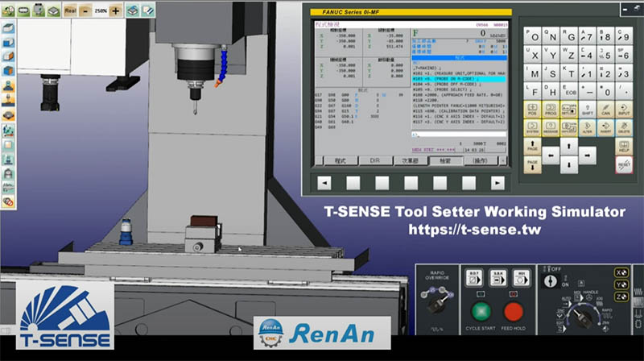Click the cutting tool on workpiece icon in sidebar
Viewport: 644px width, 361px height.
(8, 100)
